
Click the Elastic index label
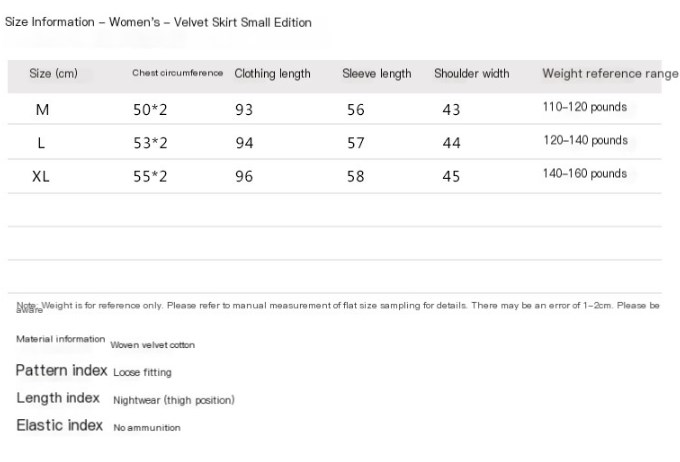pyautogui.click(x=59, y=425)
